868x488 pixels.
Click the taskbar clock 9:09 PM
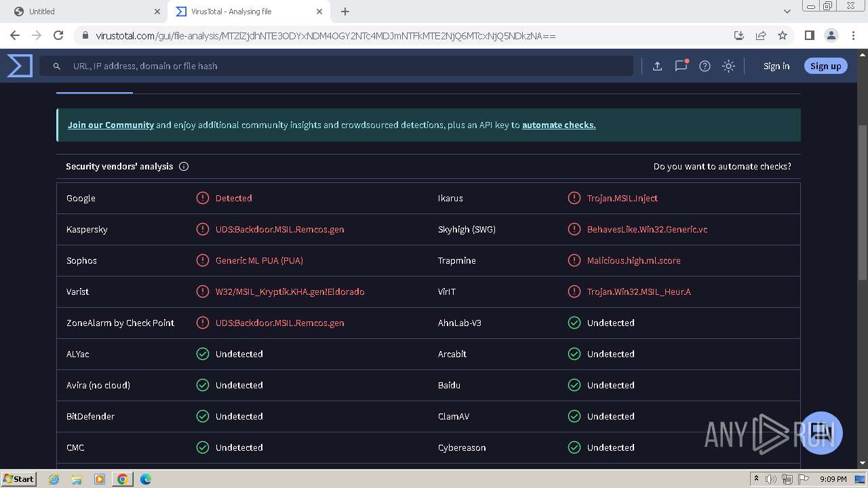click(833, 479)
